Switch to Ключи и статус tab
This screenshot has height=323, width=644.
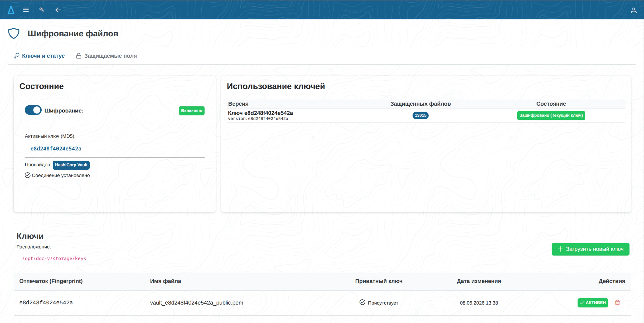coord(39,56)
